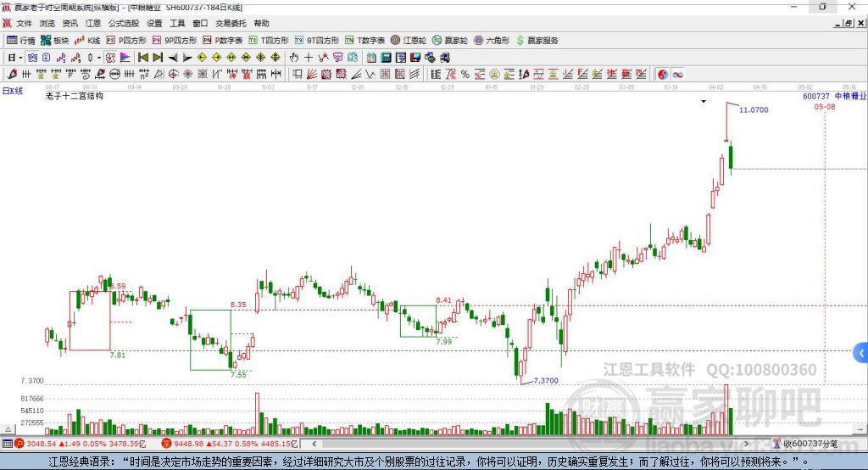Click the save floppy disk icon
Screen dimensions: 868x470
pos(415,58)
